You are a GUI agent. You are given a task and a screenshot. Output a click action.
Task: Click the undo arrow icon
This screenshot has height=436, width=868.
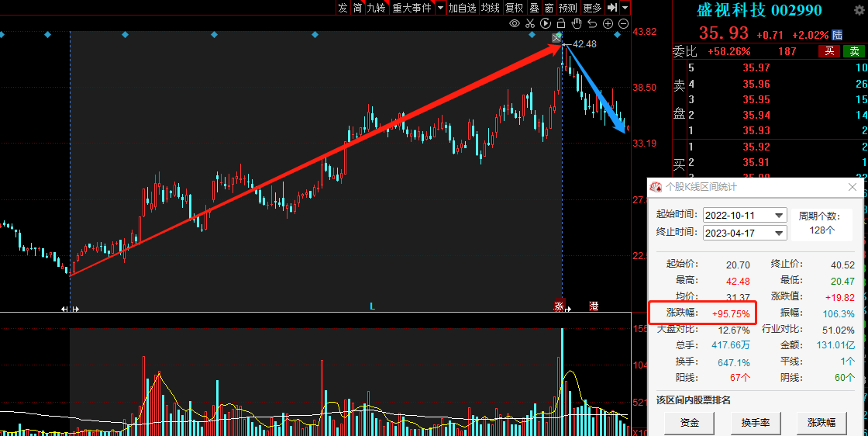(592, 23)
